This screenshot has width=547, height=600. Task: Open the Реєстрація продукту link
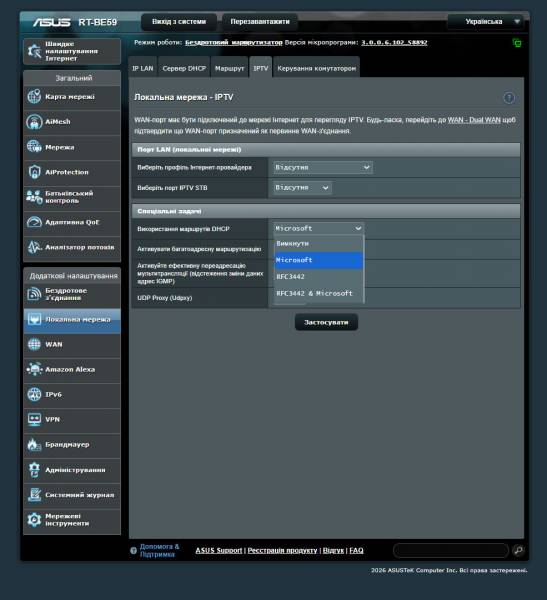click(282, 550)
